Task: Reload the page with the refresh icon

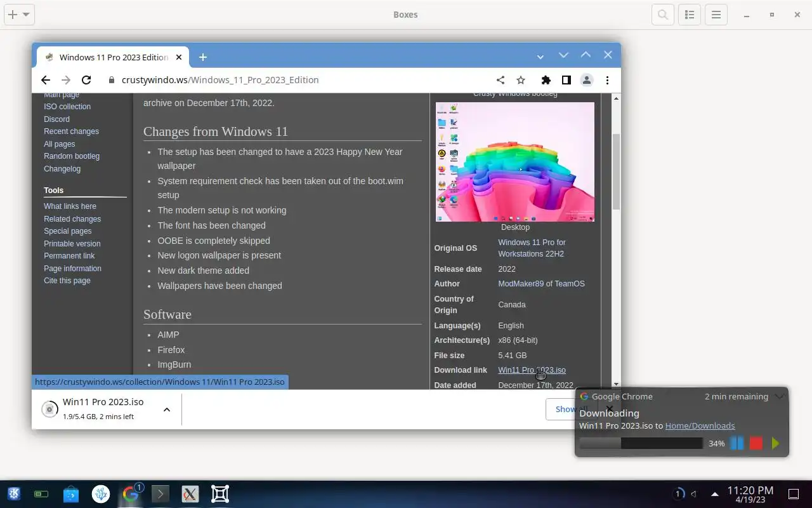Action: [86, 80]
